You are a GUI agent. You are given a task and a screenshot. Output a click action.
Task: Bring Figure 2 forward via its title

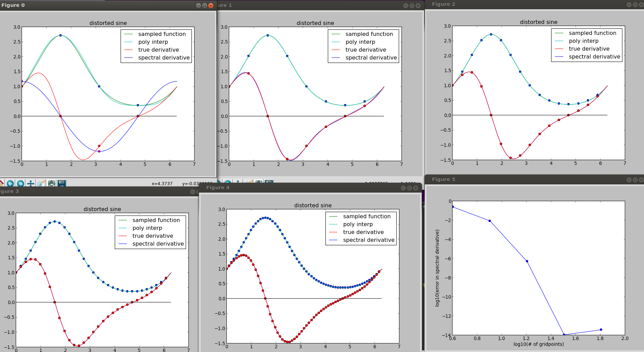(x=443, y=4)
